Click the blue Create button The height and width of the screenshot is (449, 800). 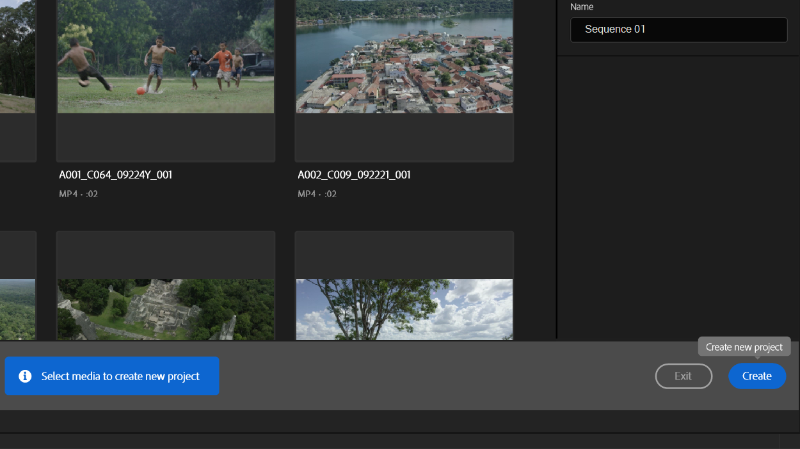(x=757, y=376)
